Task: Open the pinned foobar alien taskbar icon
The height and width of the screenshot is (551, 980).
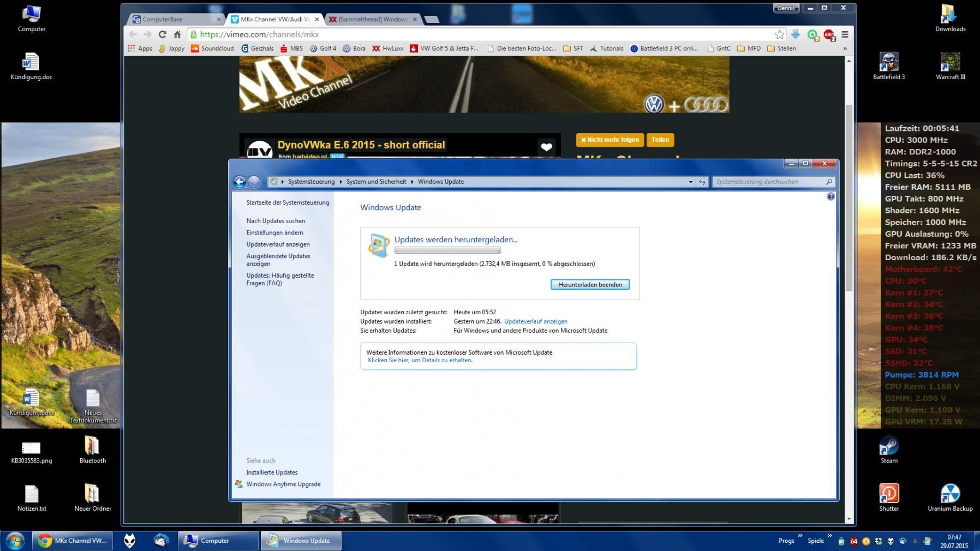Action: pos(129,541)
